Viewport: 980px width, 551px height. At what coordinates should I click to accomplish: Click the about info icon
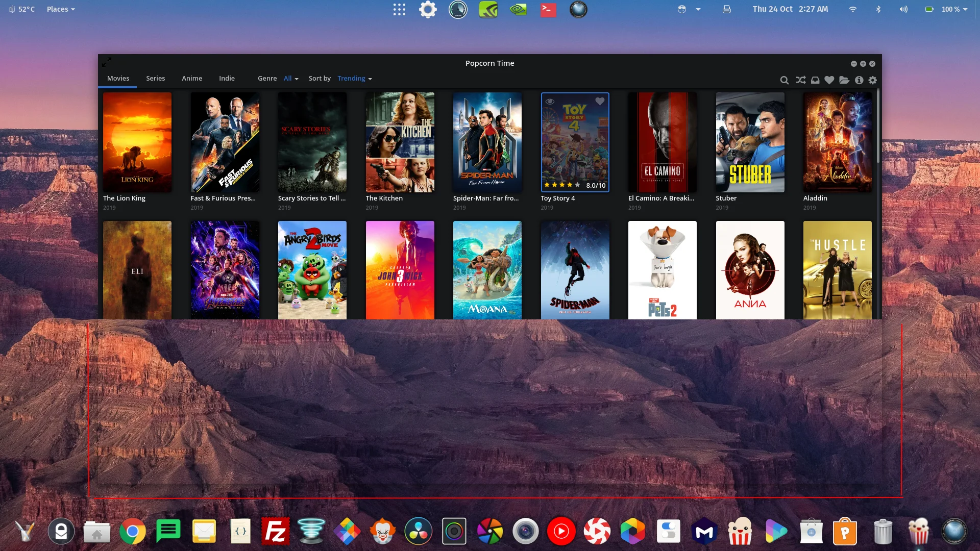coord(859,80)
